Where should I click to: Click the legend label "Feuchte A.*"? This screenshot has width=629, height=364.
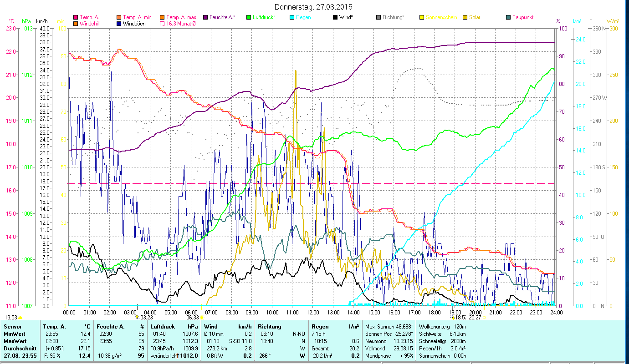coord(223,17)
